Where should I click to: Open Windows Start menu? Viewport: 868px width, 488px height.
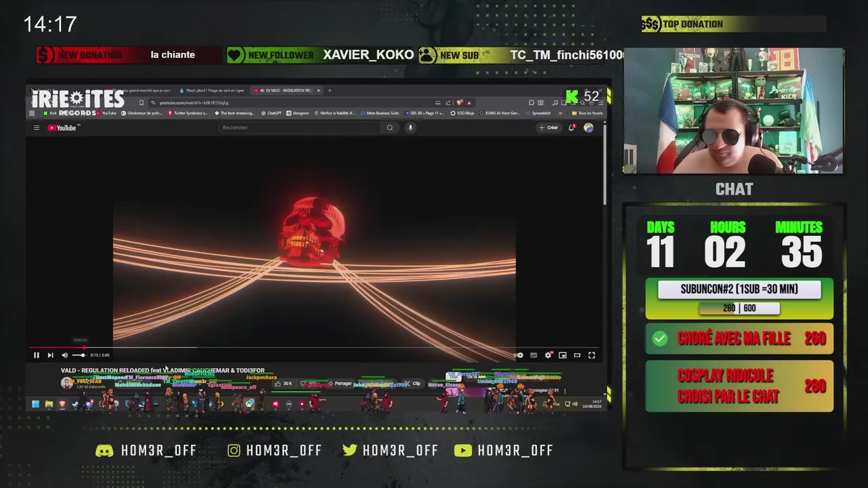pos(35,405)
